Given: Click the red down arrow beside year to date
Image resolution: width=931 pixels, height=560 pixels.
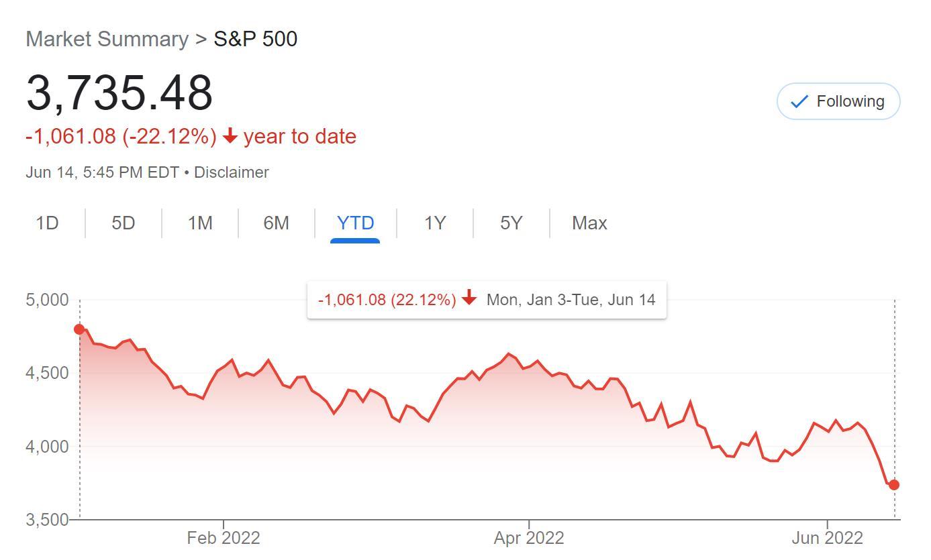Looking at the screenshot, I should 230,137.
